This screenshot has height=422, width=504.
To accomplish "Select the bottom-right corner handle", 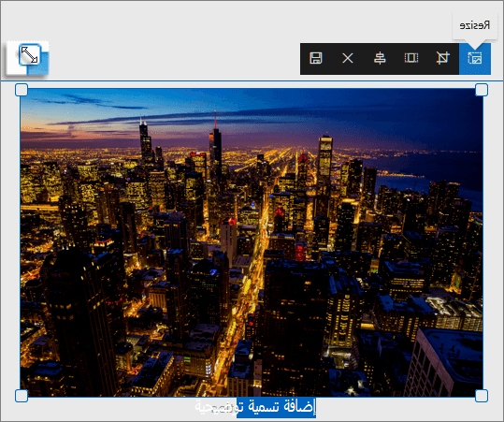I will click(482, 396).
